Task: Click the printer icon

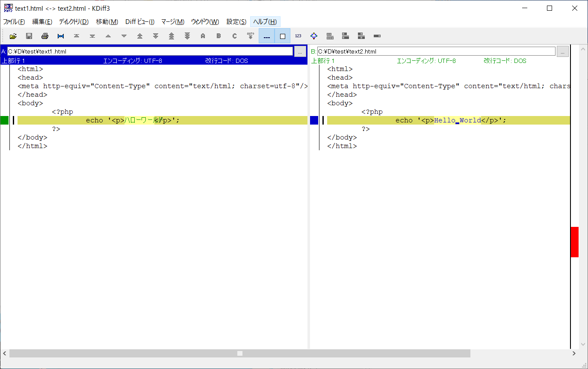Action: pyautogui.click(x=45, y=36)
